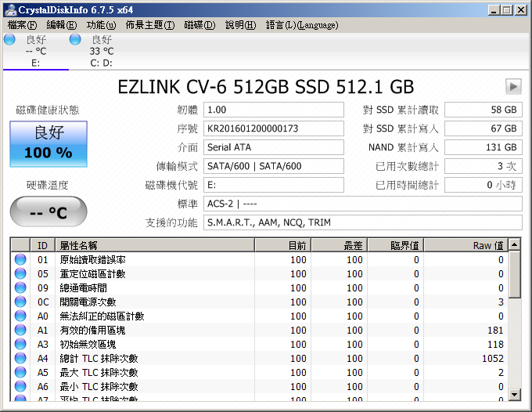Click the 屬性名稱 column header
This screenshot has height=412, width=532.
tap(155, 245)
